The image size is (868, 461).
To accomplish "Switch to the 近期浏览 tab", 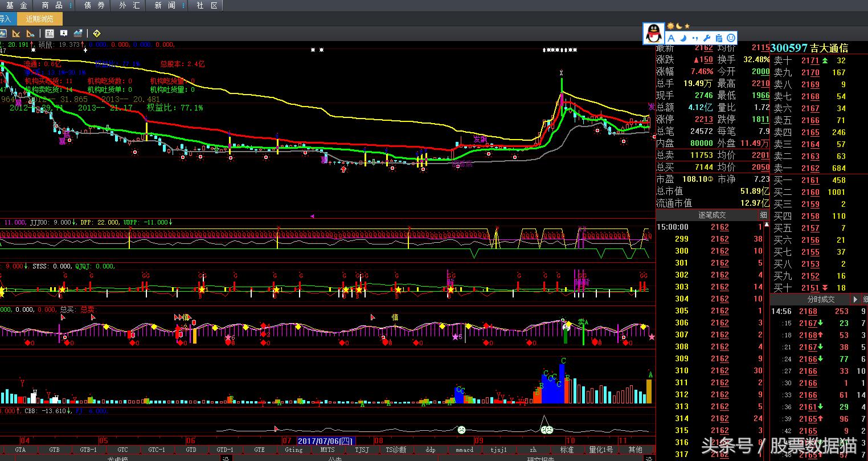I will [40, 19].
